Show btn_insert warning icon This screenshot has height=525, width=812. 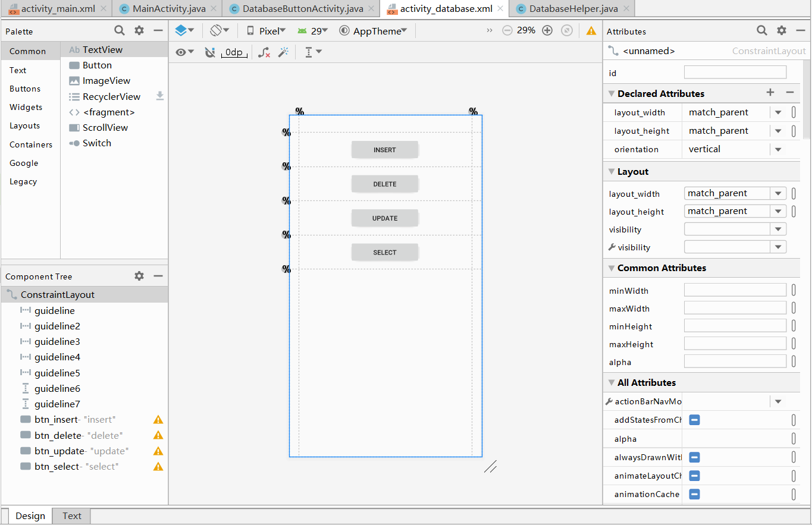[158, 420]
